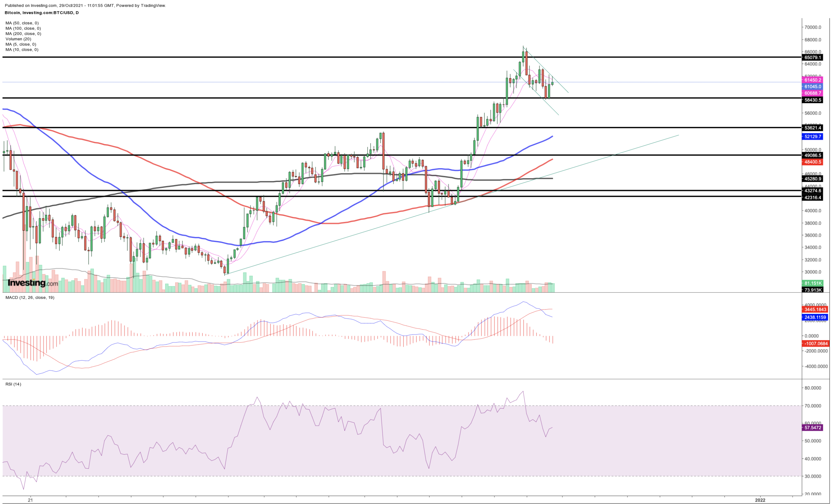Click the '21' time axis label
The width and height of the screenshot is (832, 504).
(31, 500)
